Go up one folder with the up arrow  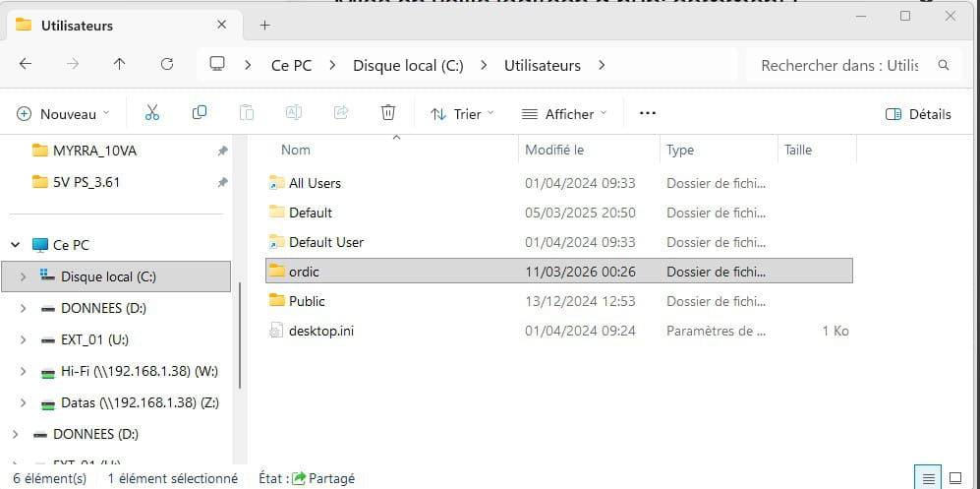pyautogui.click(x=120, y=65)
